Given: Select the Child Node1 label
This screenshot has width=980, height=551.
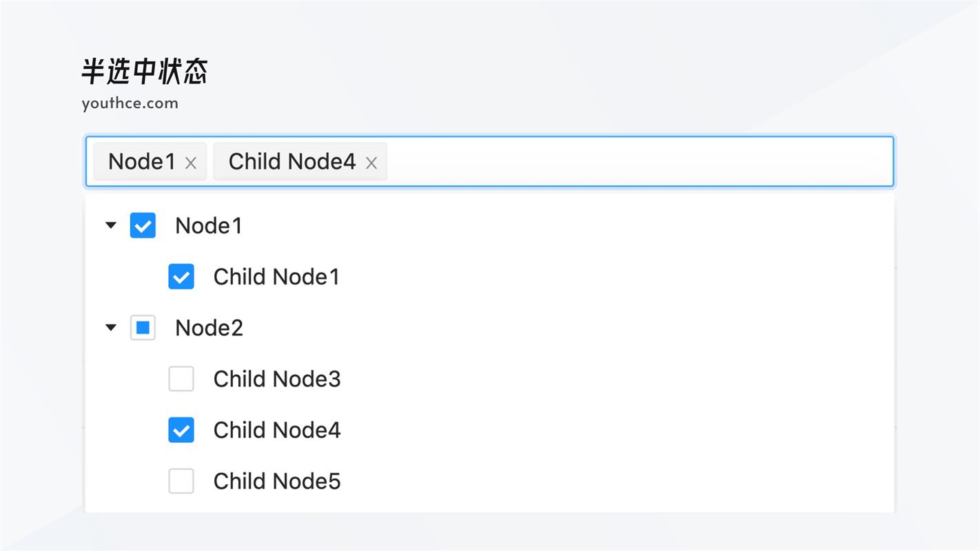Looking at the screenshot, I should [276, 277].
